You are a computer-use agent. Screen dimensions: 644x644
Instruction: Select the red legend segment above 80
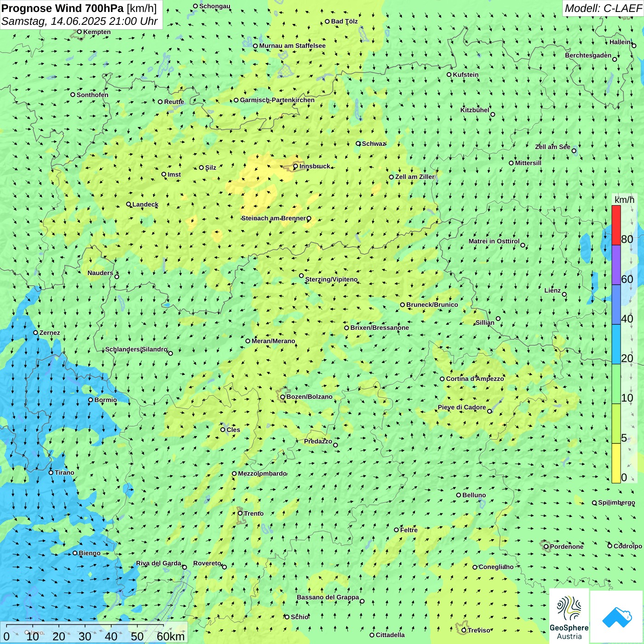click(x=616, y=225)
